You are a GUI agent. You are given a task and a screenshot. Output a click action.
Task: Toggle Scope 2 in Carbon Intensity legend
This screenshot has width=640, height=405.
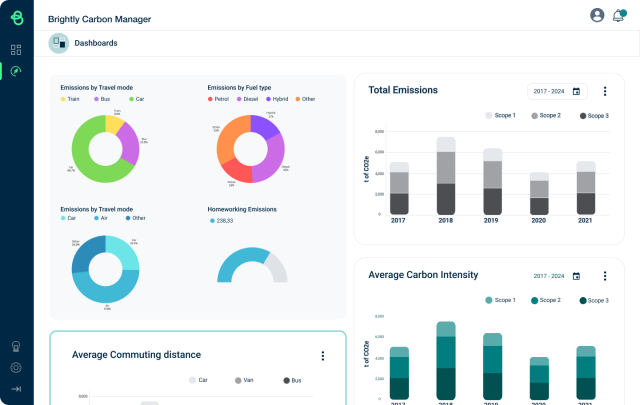point(546,300)
